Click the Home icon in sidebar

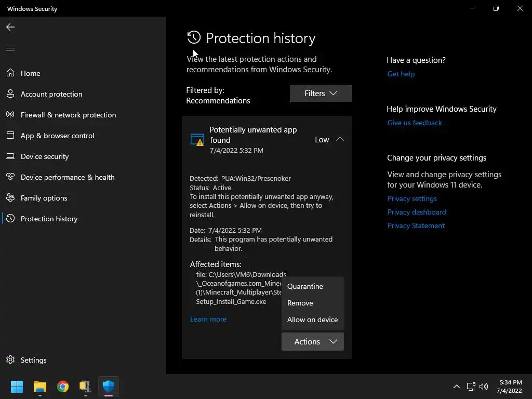(10, 73)
